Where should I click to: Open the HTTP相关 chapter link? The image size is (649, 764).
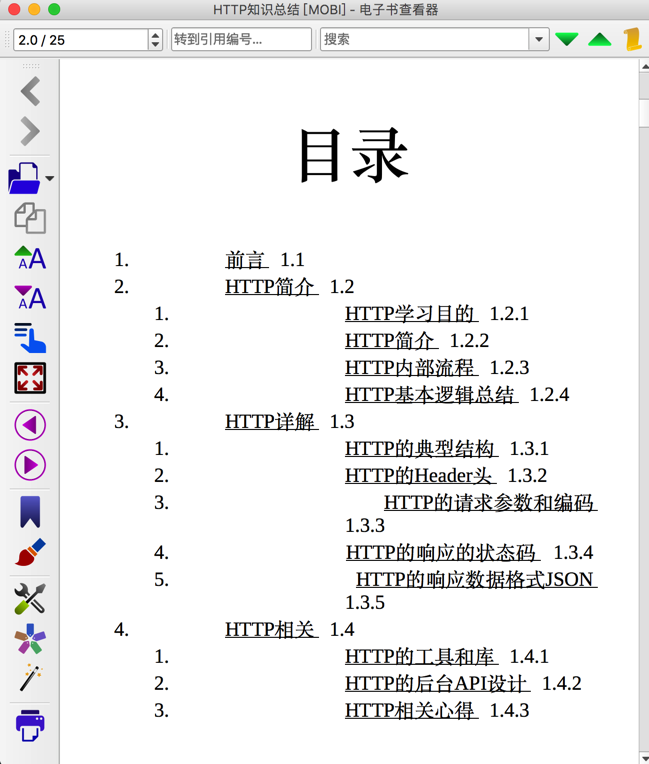(x=271, y=630)
